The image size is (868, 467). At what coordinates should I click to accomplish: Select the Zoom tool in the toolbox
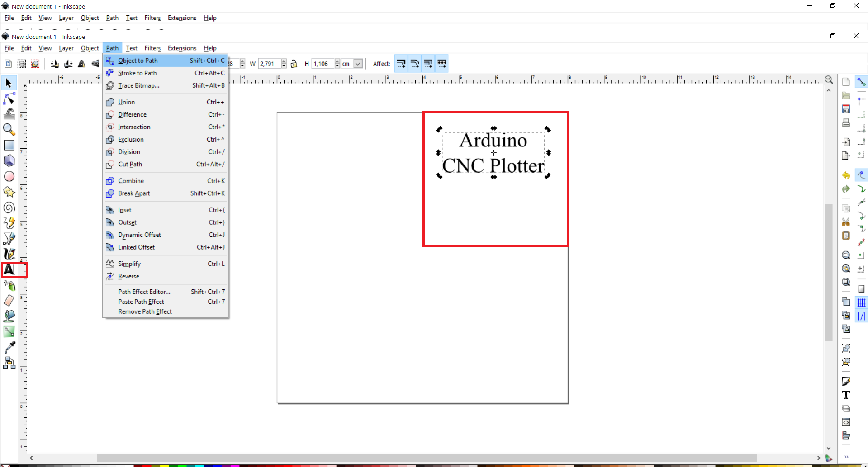[9, 130]
